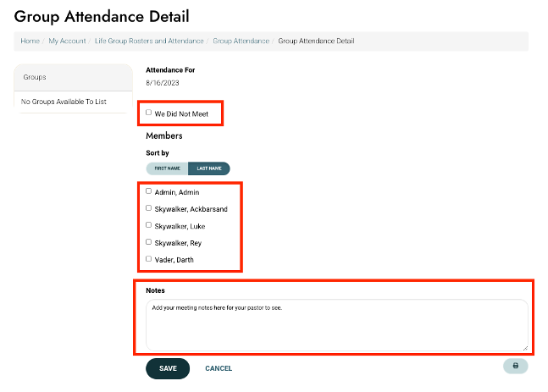Select the Skywalker, Luke checkbox
This screenshot has height=392, width=548.
[x=149, y=225]
